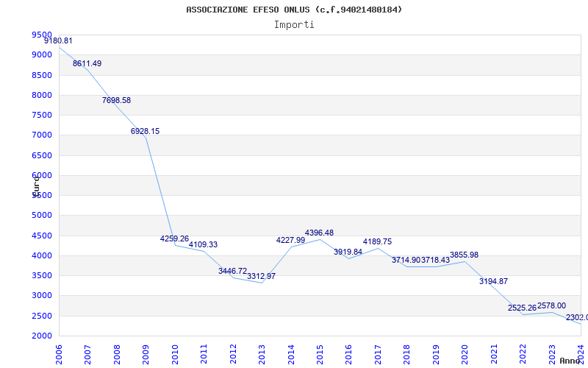Click y-axis tick label 2500
Viewport: 588px width, 368px height.
point(42,316)
